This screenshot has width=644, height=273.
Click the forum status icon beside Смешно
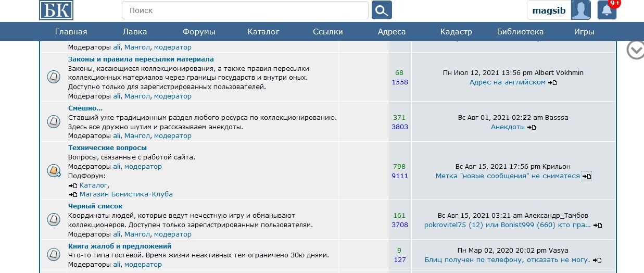(54, 122)
